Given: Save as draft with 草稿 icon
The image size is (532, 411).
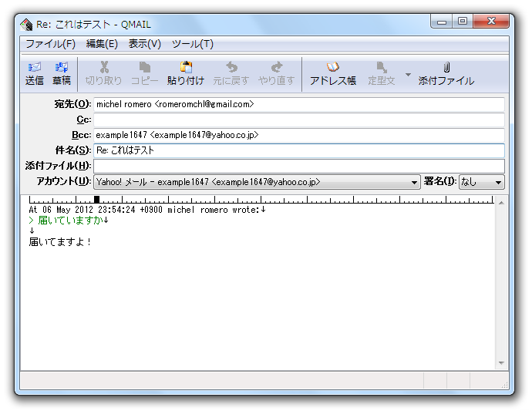Looking at the screenshot, I should (x=62, y=74).
